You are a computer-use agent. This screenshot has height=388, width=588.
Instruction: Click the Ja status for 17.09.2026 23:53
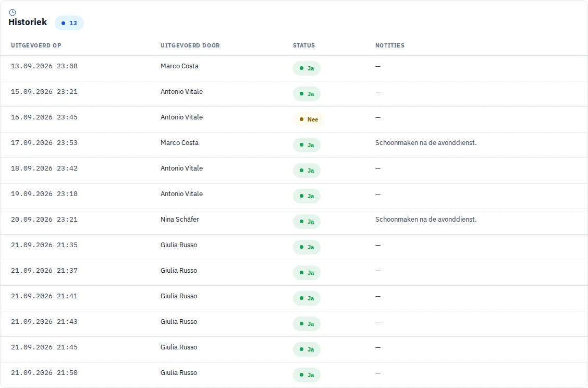(307, 145)
